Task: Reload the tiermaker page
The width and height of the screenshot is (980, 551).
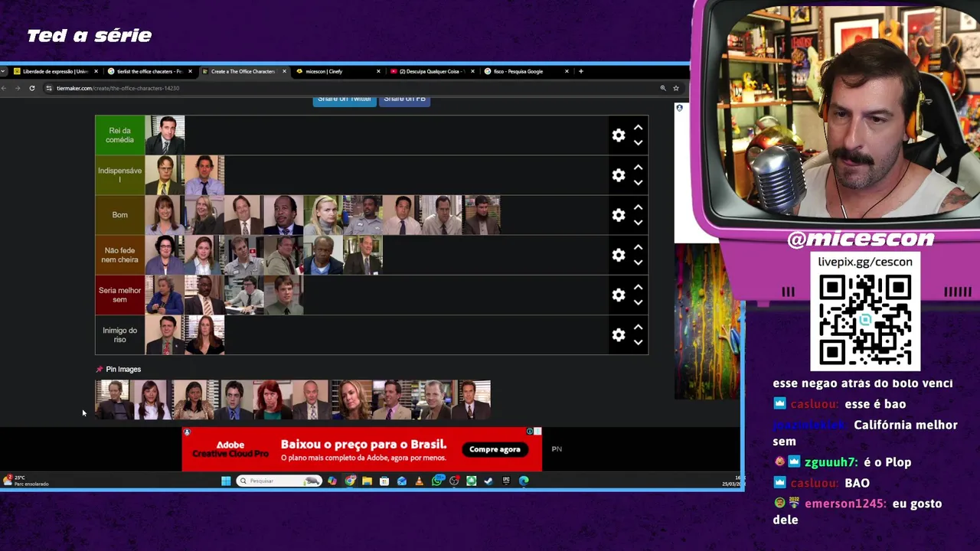Action: click(x=32, y=88)
